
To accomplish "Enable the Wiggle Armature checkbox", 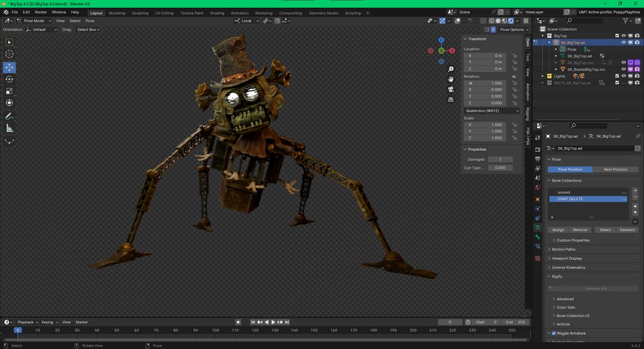I will coord(554,334).
